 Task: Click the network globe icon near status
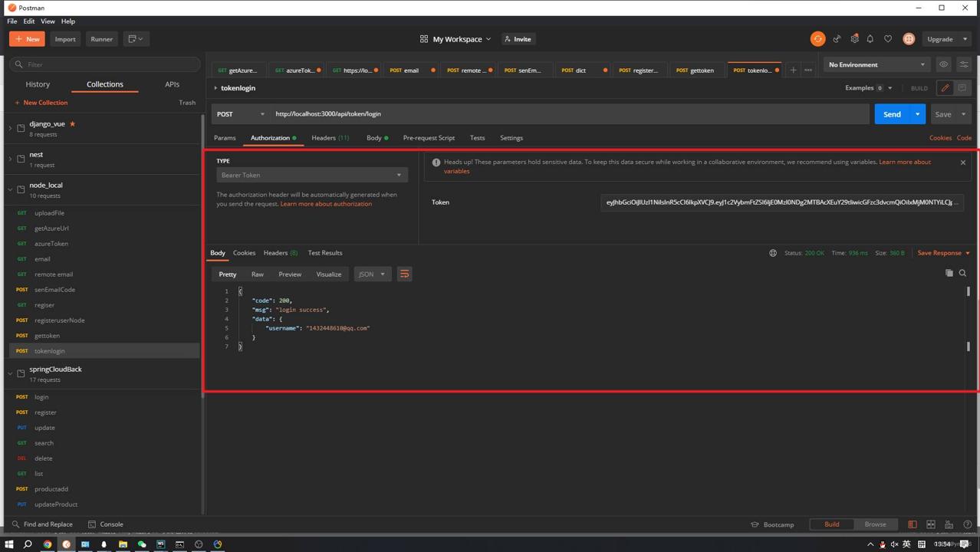point(773,253)
